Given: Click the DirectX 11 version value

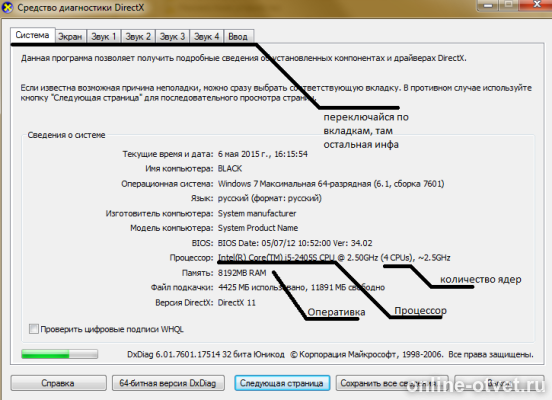Looking at the screenshot, I should click(237, 302).
